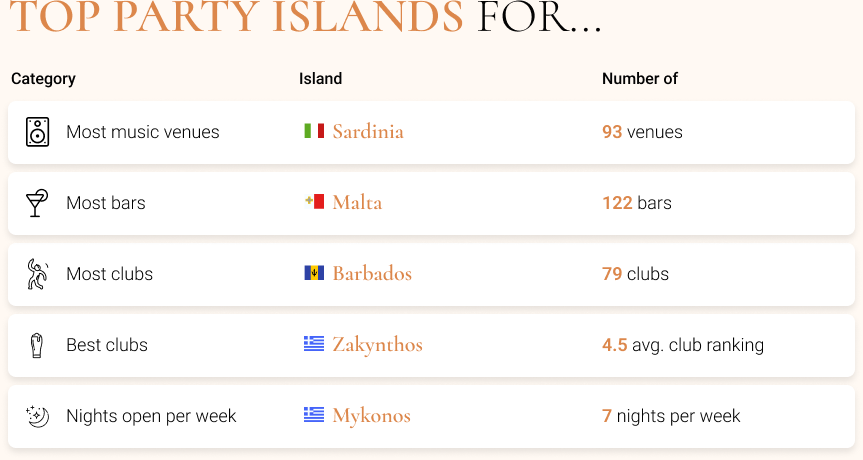Click the Number of column header
Viewport: 863px width, 460px height.
click(640, 79)
